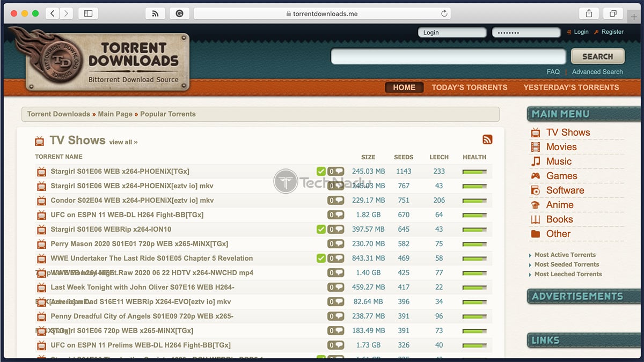The image size is (644, 362).
Task: Open Games in Main Menu
Action: 561,176
